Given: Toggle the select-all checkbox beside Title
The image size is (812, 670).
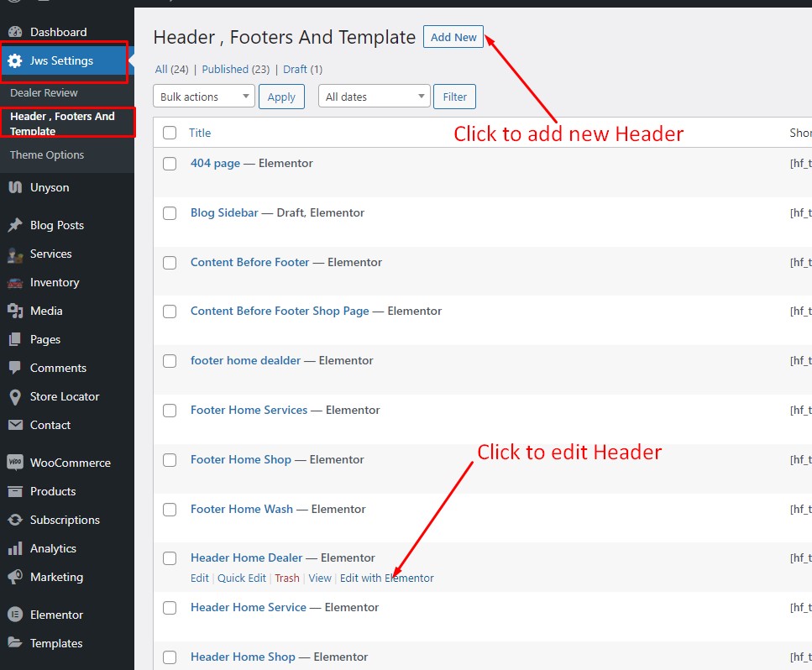Looking at the screenshot, I should coord(170,133).
